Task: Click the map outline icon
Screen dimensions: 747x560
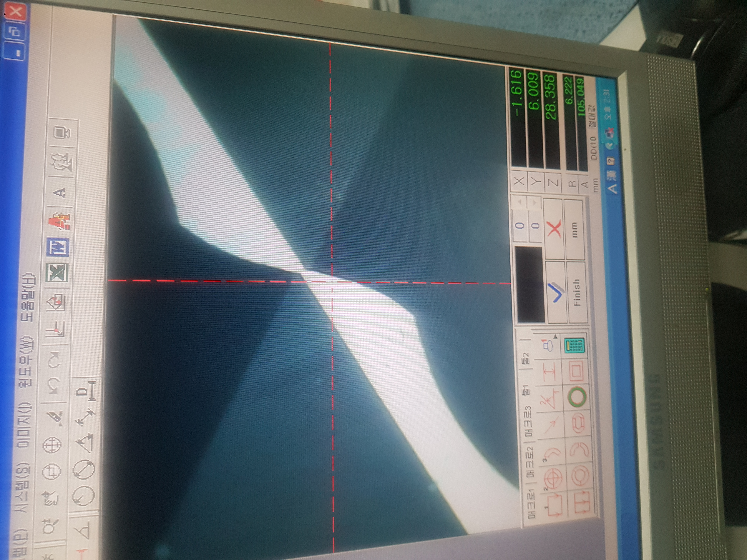Action: click(62, 162)
